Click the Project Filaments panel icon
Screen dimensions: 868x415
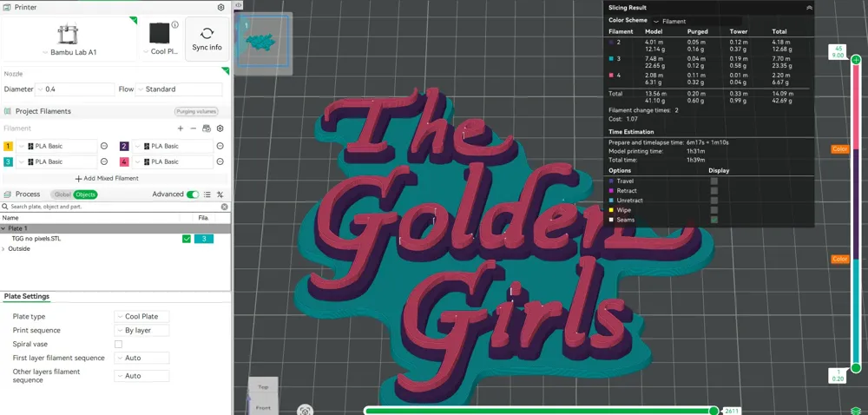(7, 111)
